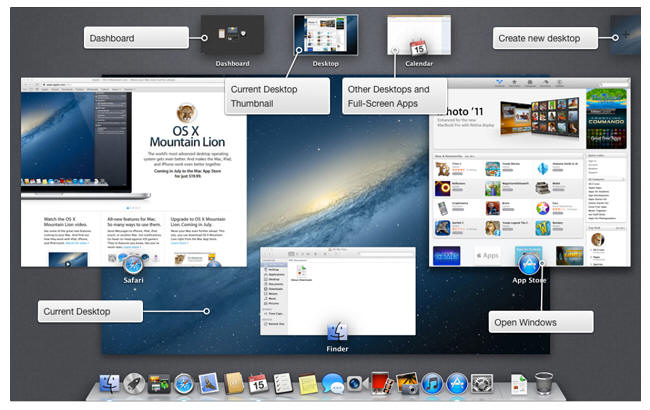Screen dimensions: 650x410
Task: Open Safari compass icon in the Dock
Action: [x=184, y=383]
